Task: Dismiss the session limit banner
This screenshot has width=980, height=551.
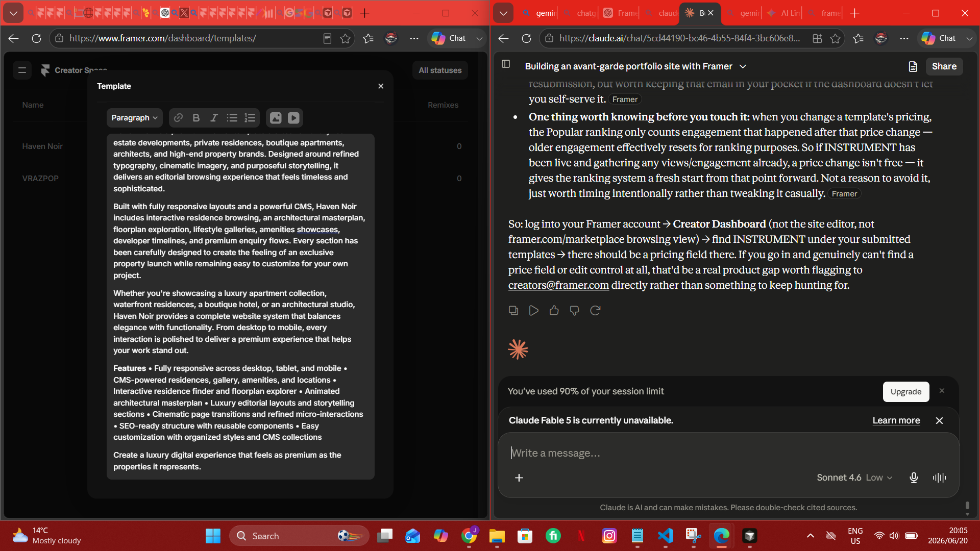Action: point(942,391)
